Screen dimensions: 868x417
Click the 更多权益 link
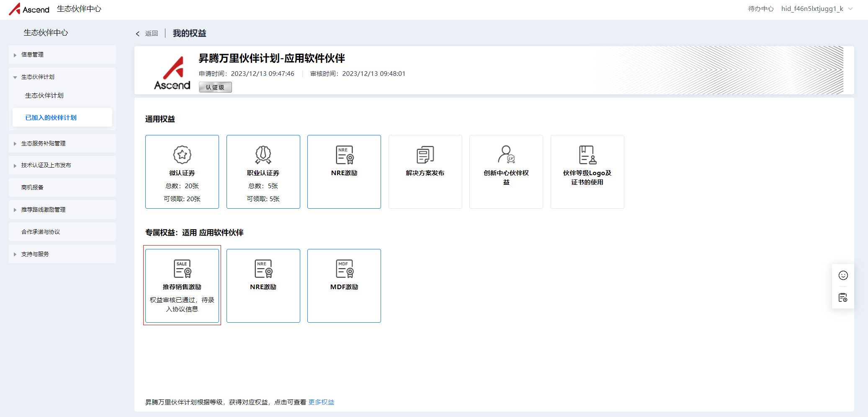[321, 402]
